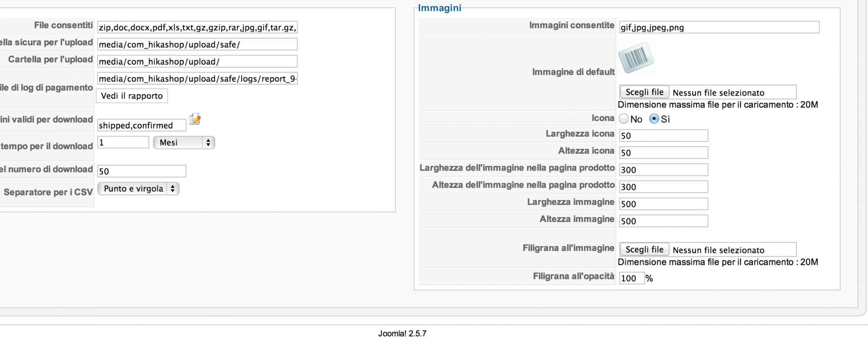
Task: Open the Mesi time unit dropdown
Action: (x=184, y=142)
